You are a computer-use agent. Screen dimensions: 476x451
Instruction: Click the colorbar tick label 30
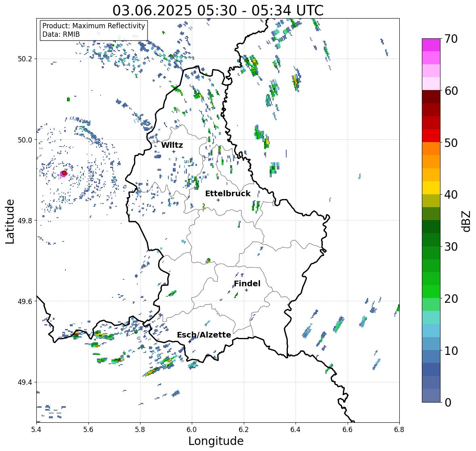pyautogui.click(x=451, y=246)
